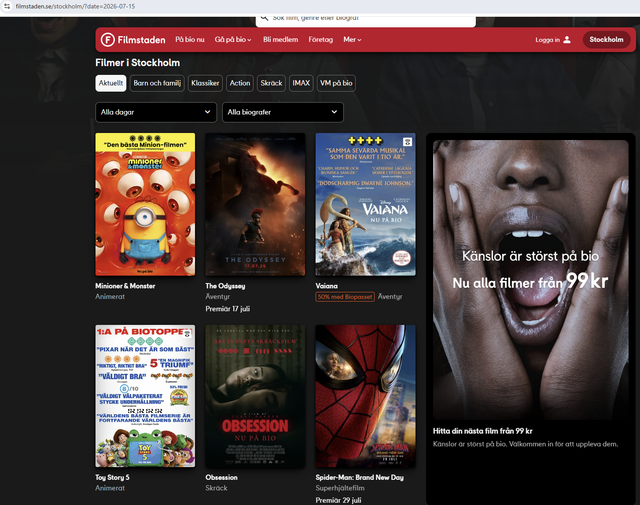The height and width of the screenshot is (505, 640).
Task: Click the Filmstaden logo icon
Action: [108, 40]
